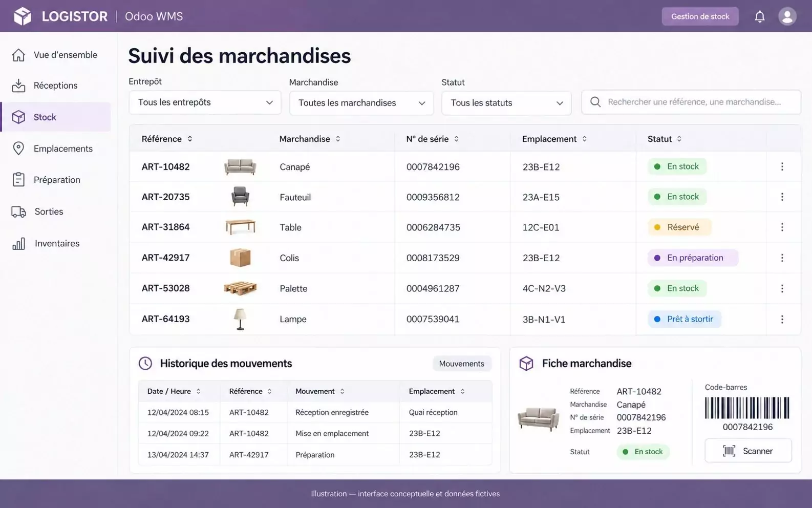Image resolution: width=812 pixels, height=508 pixels.
Task: Open Préparation in the sidebar
Action: pyautogui.click(x=55, y=180)
